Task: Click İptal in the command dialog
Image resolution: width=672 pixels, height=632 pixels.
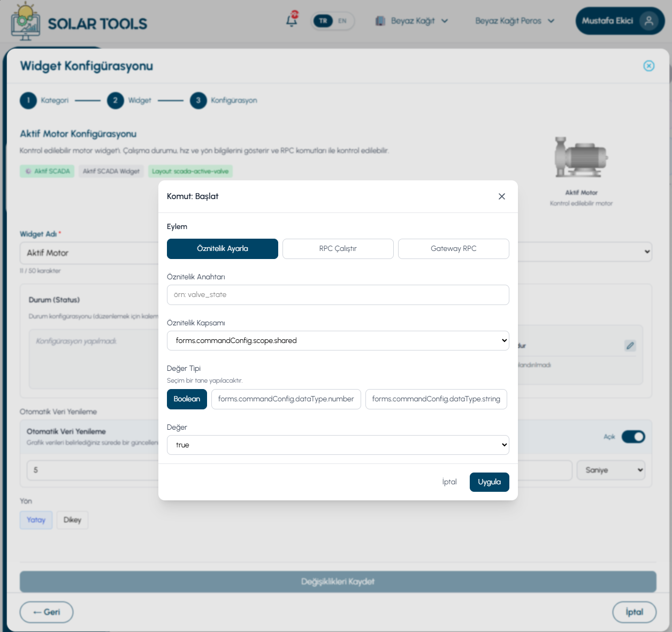Action: (x=449, y=482)
